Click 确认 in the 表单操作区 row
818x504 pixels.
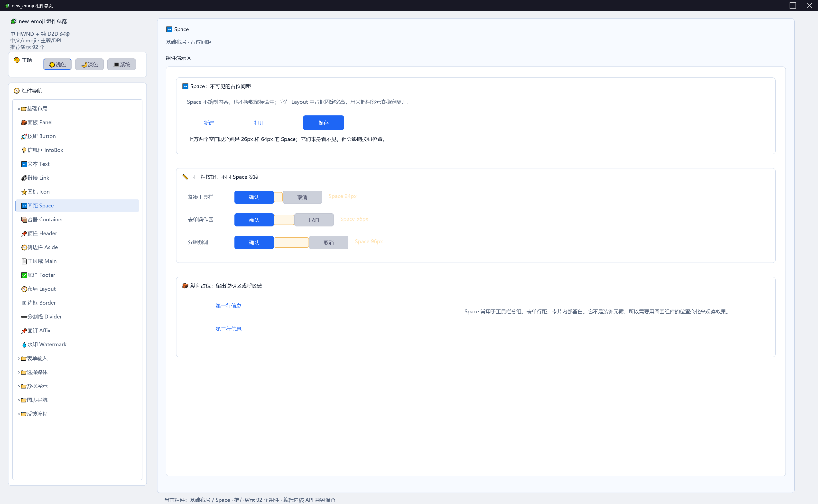(254, 220)
